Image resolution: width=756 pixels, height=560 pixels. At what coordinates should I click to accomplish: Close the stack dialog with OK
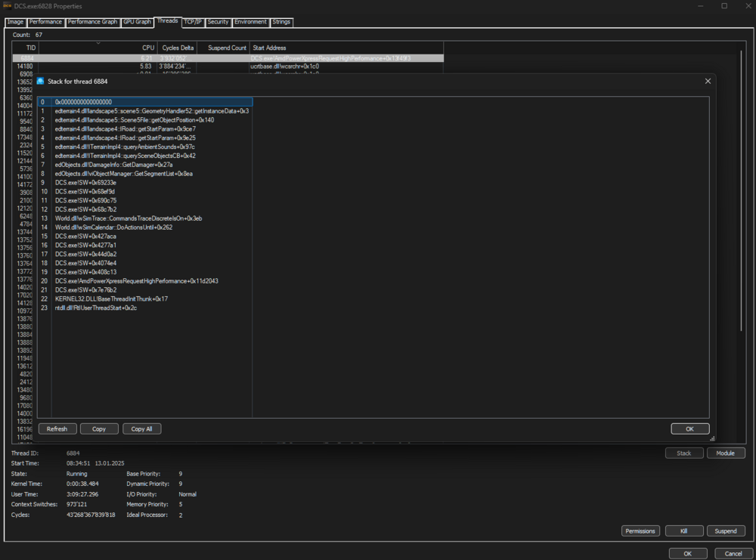click(689, 428)
